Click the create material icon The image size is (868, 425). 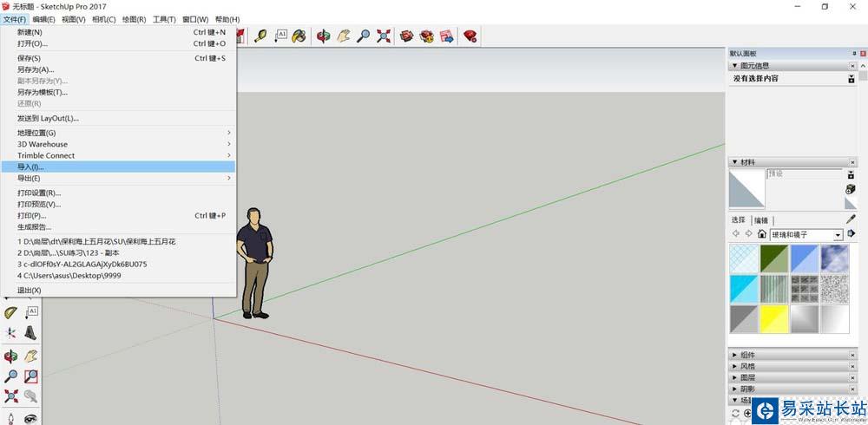pyautogui.click(x=851, y=189)
